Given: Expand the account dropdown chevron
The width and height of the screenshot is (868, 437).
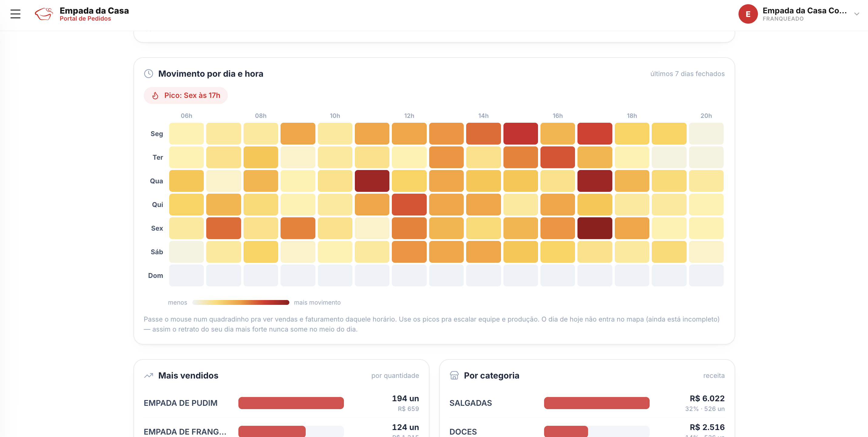Looking at the screenshot, I should (856, 14).
